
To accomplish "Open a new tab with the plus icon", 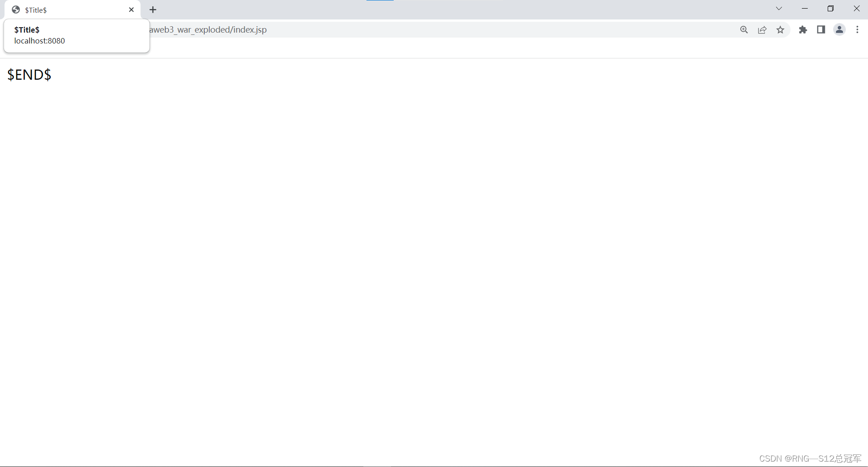I will point(153,10).
